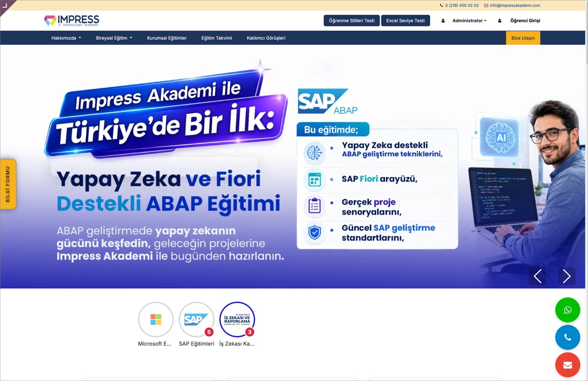Screen dimensions: 588x381
Task: Open the Microsoft Eğitimleri circle icon
Action: click(x=156, y=319)
